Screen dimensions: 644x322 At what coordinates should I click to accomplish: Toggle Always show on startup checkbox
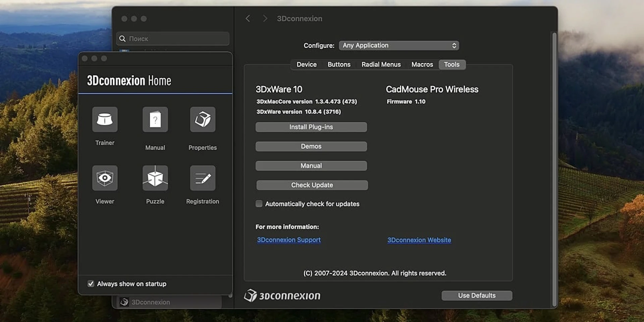tap(91, 284)
